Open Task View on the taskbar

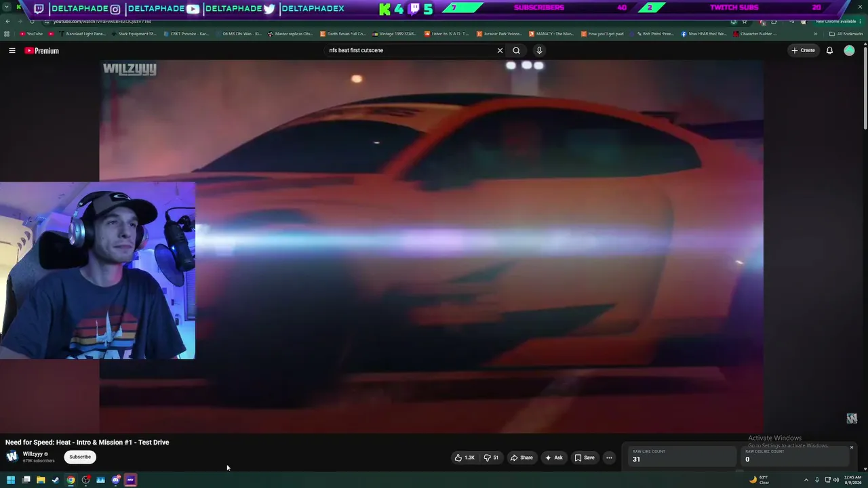pyautogui.click(x=26, y=480)
